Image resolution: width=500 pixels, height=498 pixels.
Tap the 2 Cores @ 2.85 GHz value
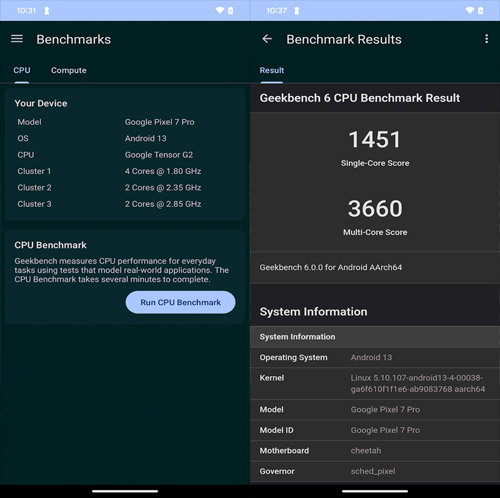[x=163, y=204]
